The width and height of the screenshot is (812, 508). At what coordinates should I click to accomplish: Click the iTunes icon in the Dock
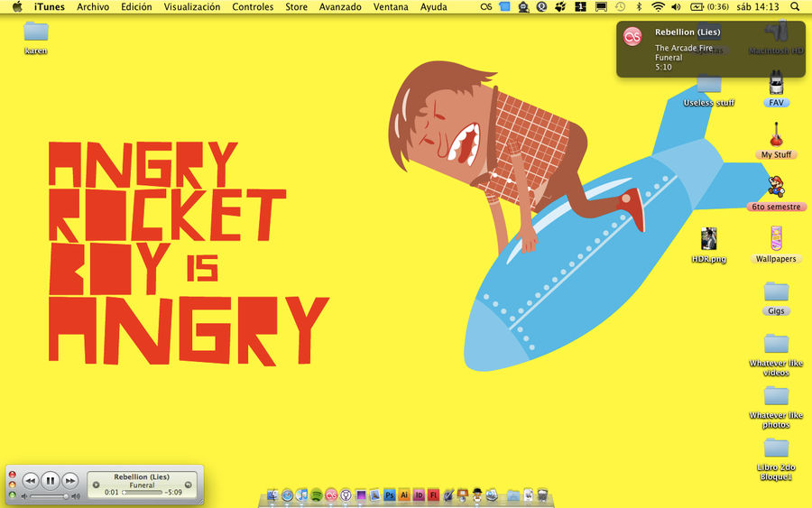point(301,495)
